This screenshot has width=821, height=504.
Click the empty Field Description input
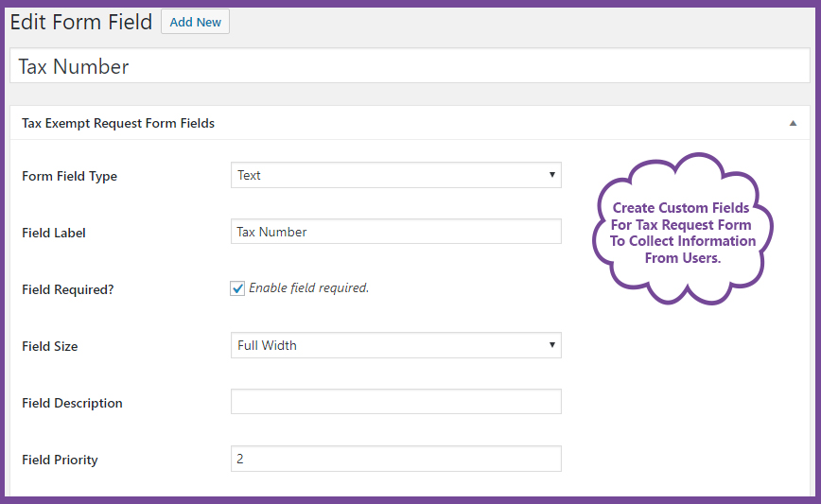(395, 402)
